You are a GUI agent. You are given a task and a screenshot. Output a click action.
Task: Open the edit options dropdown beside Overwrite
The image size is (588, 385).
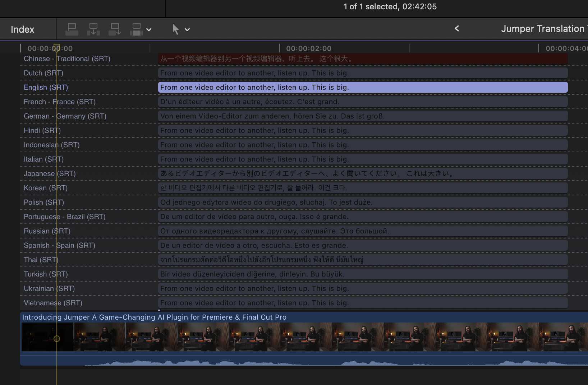tap(149, 30)
